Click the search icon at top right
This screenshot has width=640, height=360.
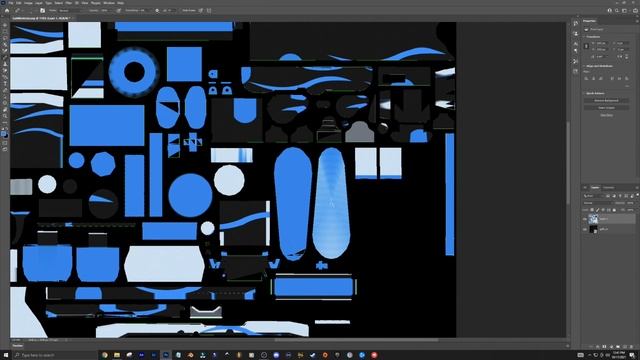617,11
